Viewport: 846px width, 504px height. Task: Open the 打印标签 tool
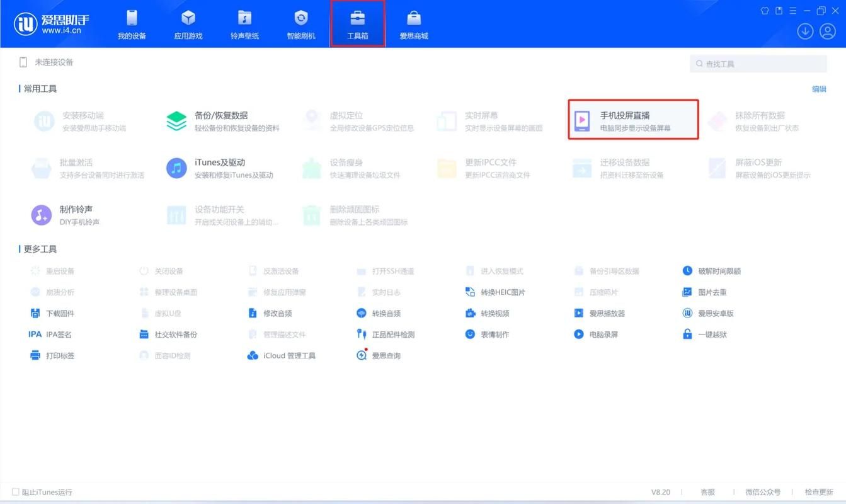click(x=52, y=356)
